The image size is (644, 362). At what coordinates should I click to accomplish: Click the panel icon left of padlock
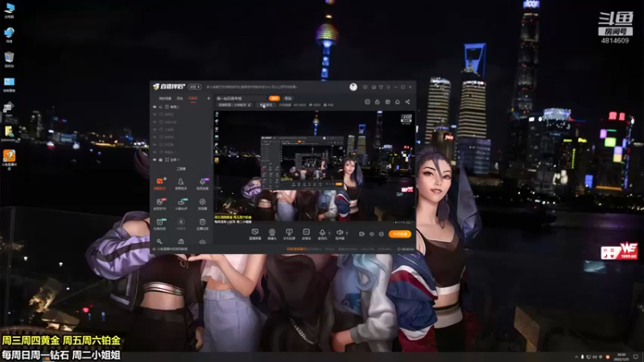(x=367, y=102)
